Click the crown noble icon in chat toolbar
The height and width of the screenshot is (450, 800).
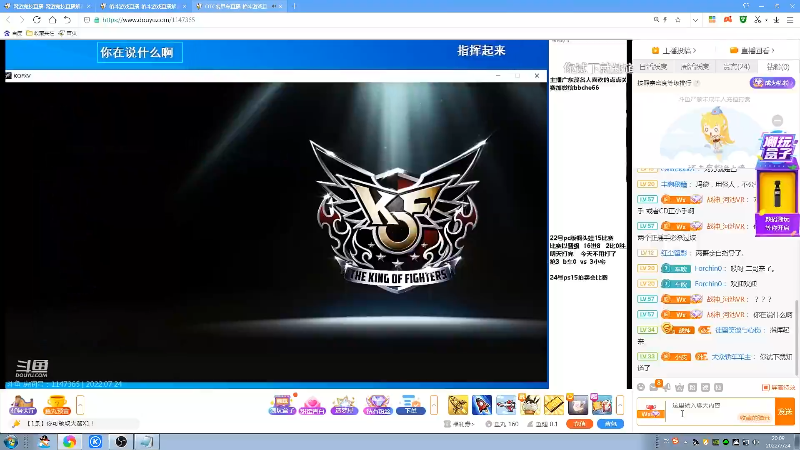680,388
